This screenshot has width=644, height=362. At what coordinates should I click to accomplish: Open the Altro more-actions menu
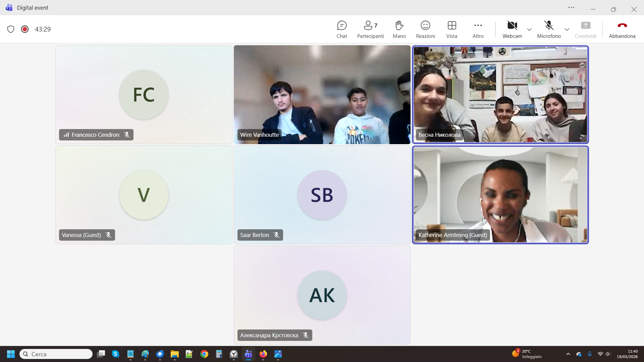(x=478, y=29)
